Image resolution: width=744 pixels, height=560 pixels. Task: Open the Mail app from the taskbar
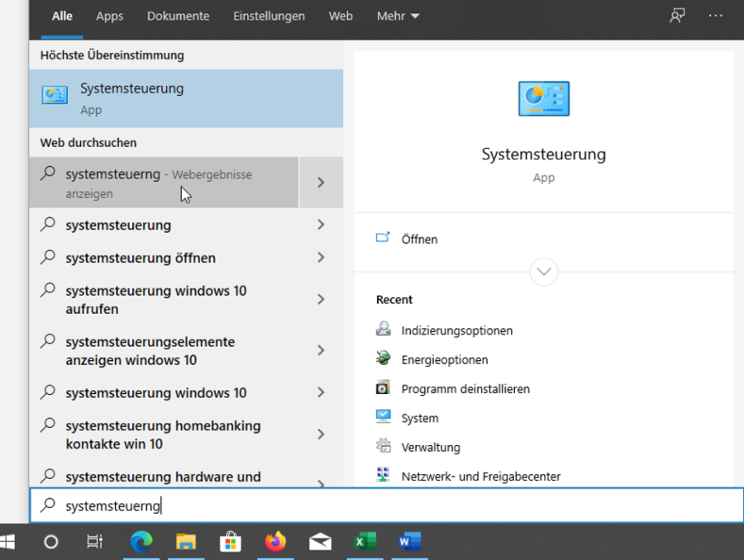320,543
